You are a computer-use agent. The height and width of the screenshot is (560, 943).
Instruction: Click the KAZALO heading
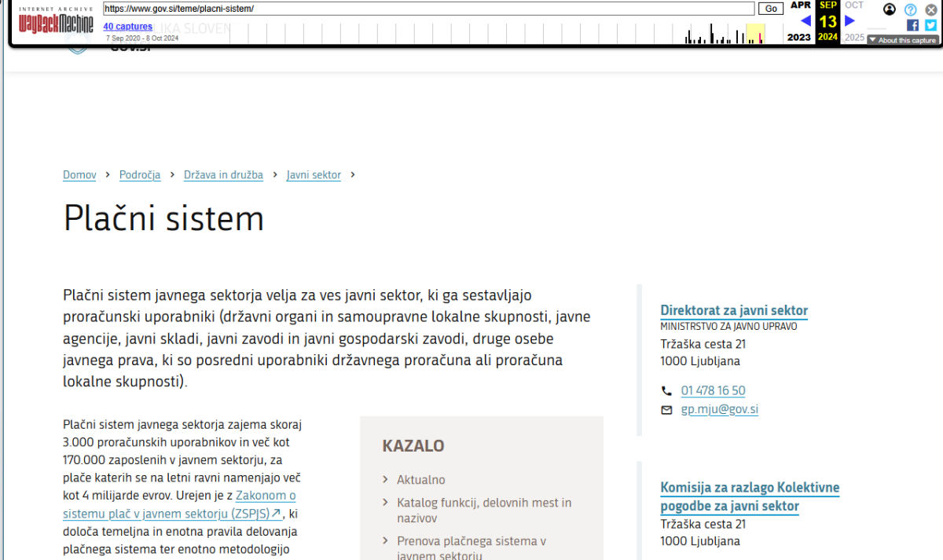(x=413, y=446)
